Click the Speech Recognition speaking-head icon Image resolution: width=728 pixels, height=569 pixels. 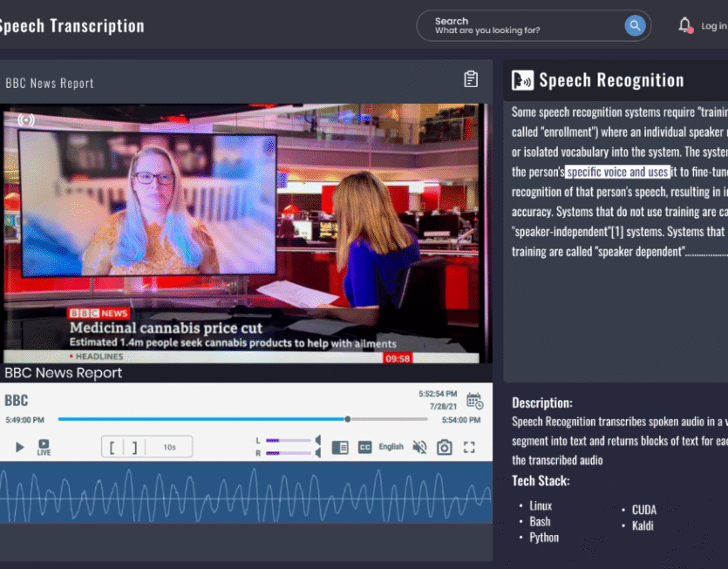[x=522, y=80]
